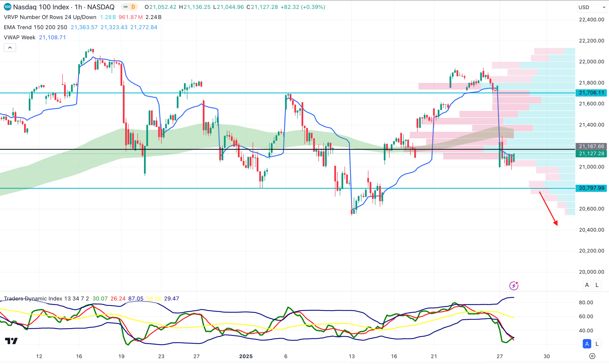The image size is (609, 364).
Task: Collapse the indicator legend with chevron button
Action: pyautogui.click(x=10, y=48)
